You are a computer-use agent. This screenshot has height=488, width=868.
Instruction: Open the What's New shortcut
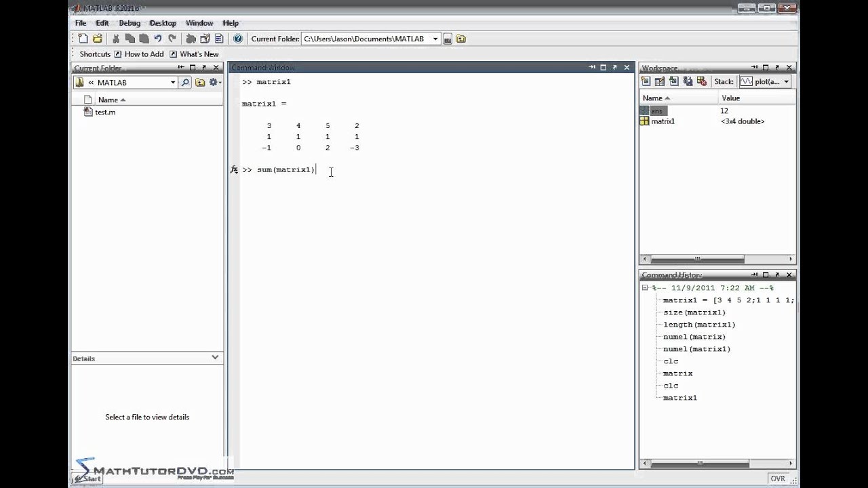194,54
